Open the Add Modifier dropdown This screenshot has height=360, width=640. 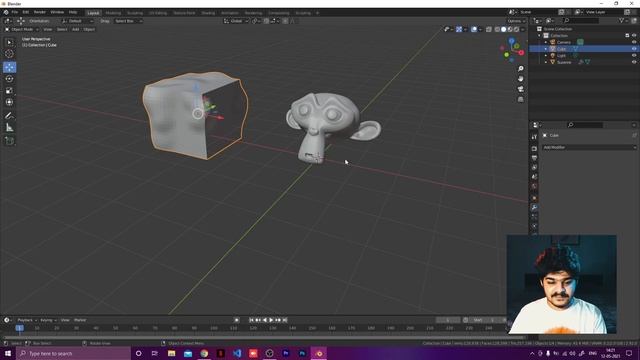(x=589, y=147)
